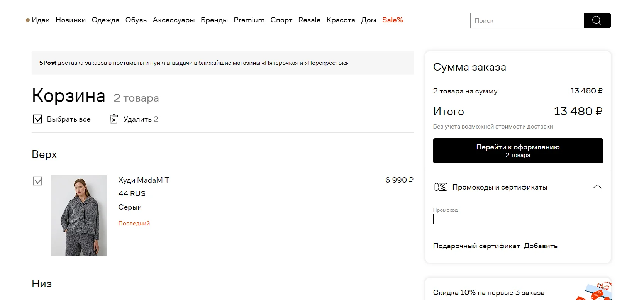Click the promo code percent coupon icon
The width and height of the screenshot is (644, 300).
441,187
